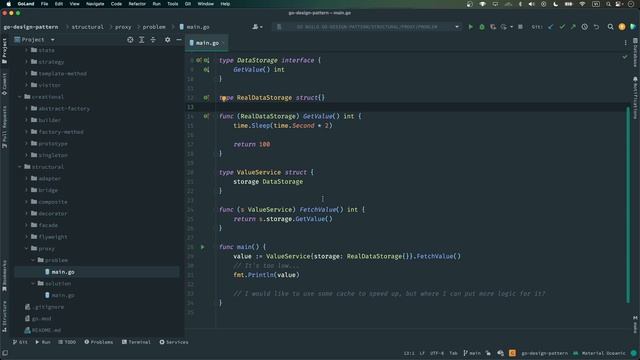Image resolution: width=640 pixels, height=360 pixels.
Task: Hide the Project panel with minus icon
Action: 179,40
